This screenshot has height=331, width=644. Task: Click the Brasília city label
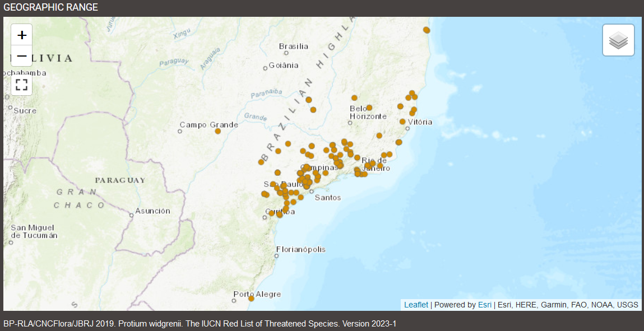[294, 46]
